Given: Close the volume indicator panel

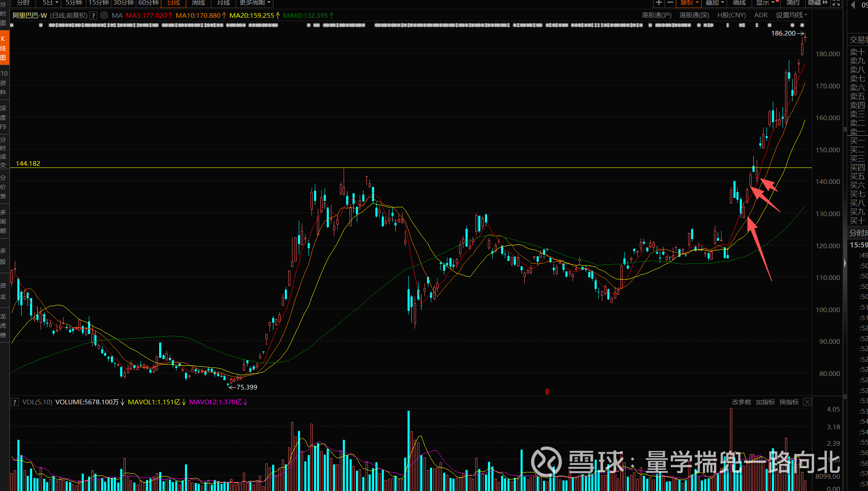Looking at the screenshot, I should pos(807,402).
